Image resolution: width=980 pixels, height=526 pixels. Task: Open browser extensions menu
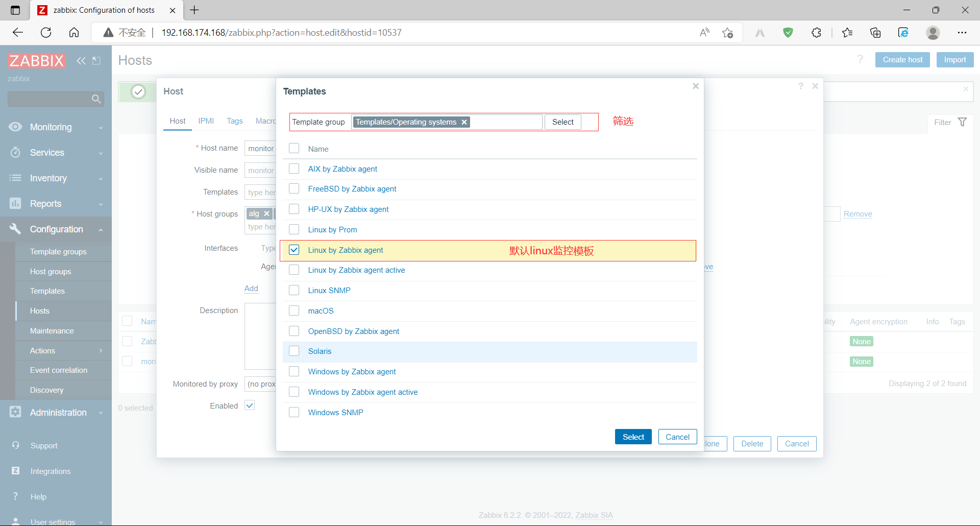click(816, 33)
